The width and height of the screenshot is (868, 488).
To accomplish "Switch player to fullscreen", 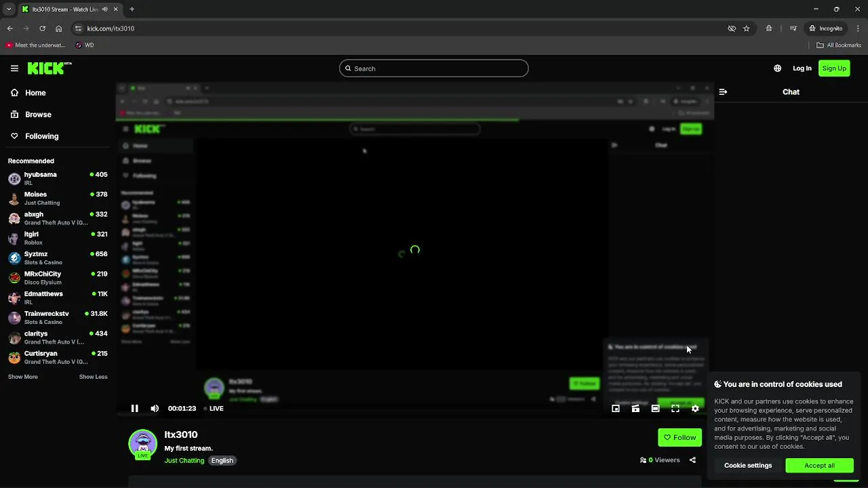I will tap(675, 408).
